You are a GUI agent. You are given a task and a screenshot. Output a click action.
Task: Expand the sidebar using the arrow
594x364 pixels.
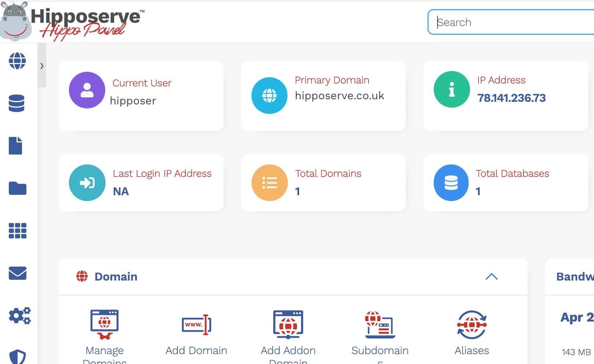click(42, 66)
